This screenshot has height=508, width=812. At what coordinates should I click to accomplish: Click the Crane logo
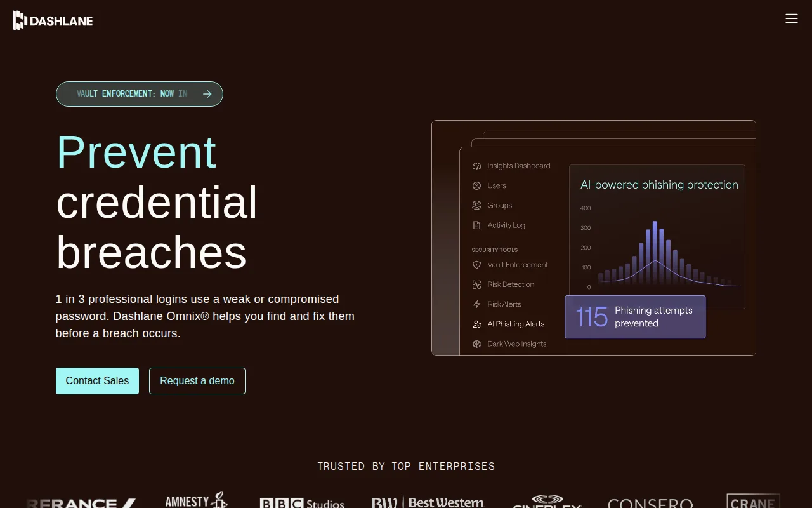click(753, 501)
